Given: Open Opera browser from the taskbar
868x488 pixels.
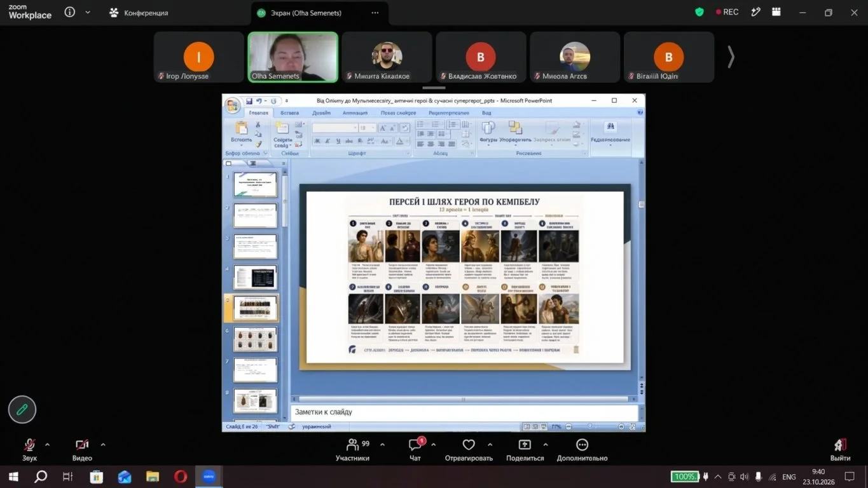Looking at the screenshot, I should (x=181, y=477).
